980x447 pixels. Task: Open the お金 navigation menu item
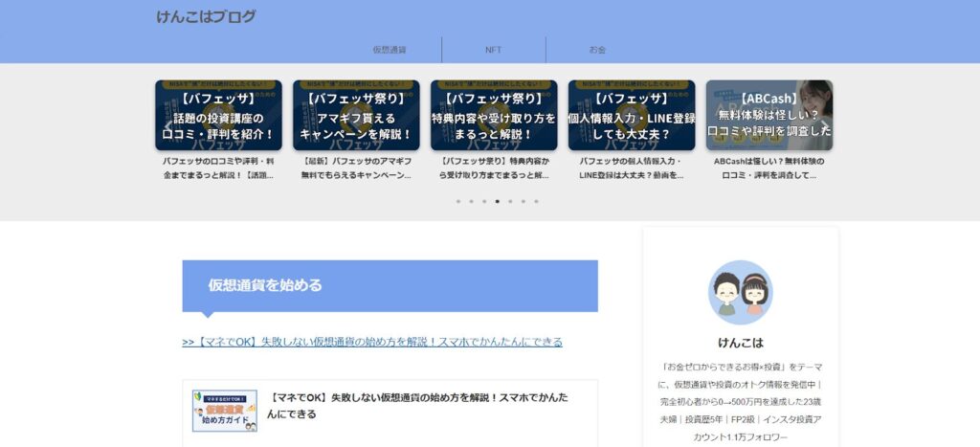tap(597, 50)
